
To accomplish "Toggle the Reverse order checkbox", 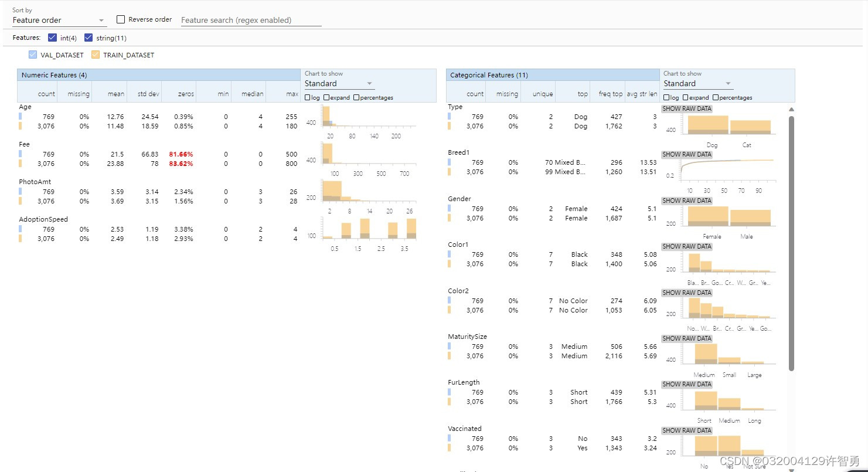I will (x=121, y=19).
